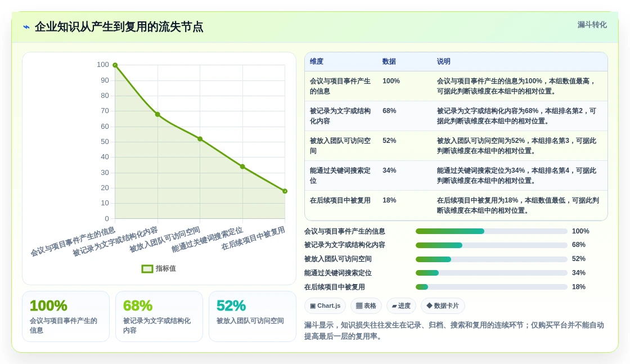Click the chart data point at value 52

pos(200,139)
